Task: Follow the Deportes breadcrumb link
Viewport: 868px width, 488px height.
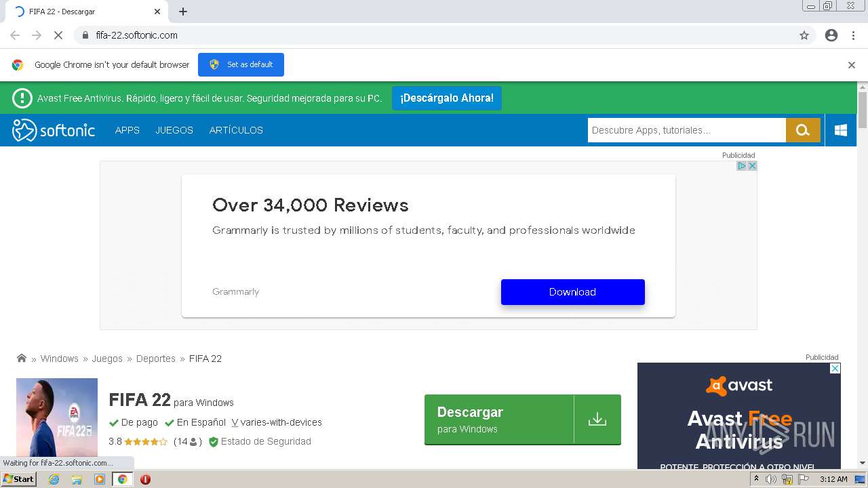Action: pyautogui.click(x=156, y=359)
